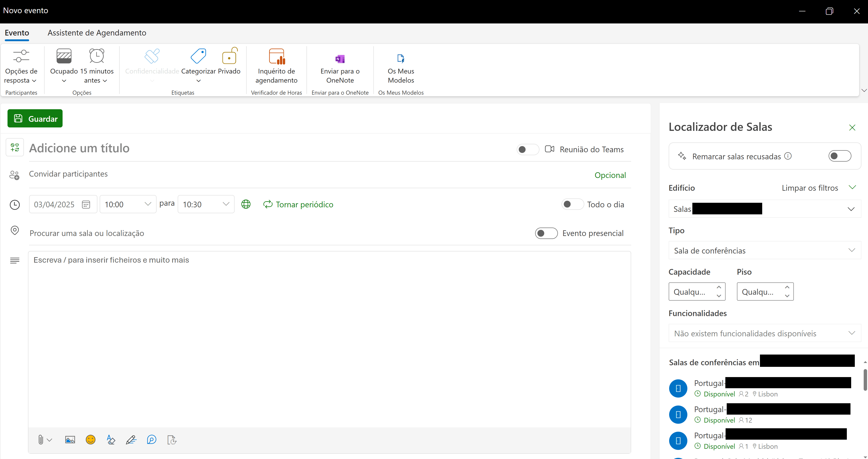Insert emoji using the smiley icon
This screenshot has width=868, height=459.
(x=90, y=439)
